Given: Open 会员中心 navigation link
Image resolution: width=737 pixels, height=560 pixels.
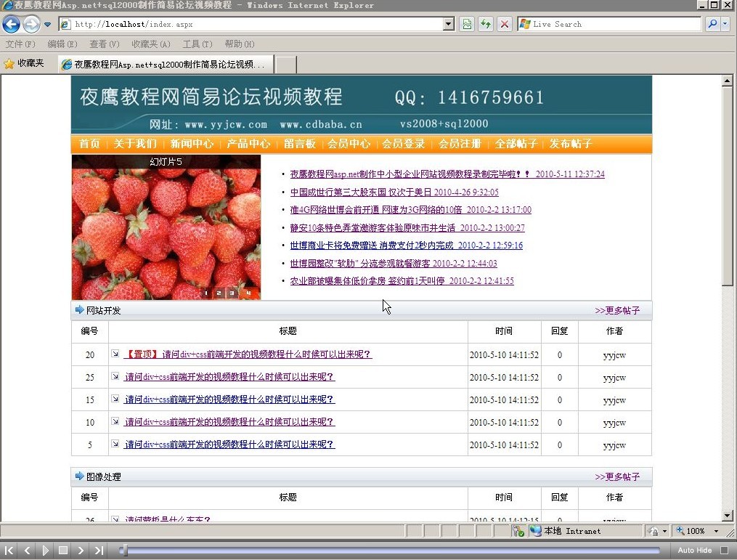Looking at the screenshot, I should pyautogui.click(x=349, y=143).
